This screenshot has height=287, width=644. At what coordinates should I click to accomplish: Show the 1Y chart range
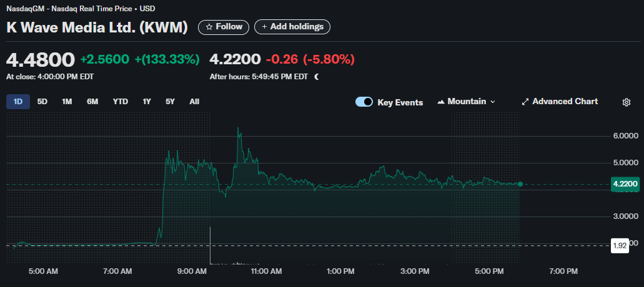(x=147, y=102)
